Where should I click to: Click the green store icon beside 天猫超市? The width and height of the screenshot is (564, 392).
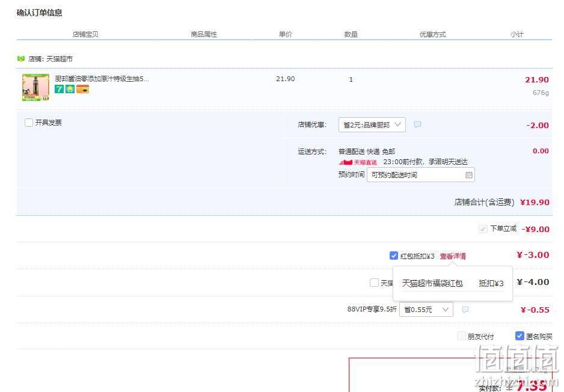(21, 59)
